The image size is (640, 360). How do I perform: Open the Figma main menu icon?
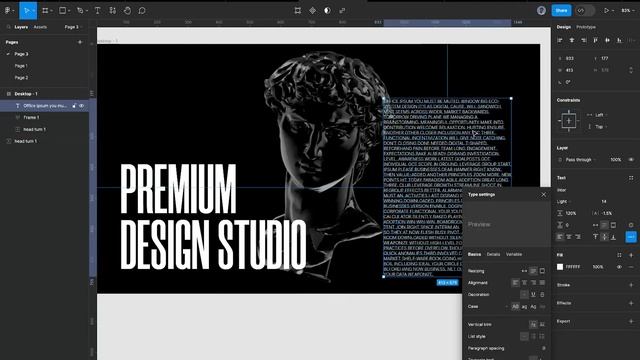[7, 11]
